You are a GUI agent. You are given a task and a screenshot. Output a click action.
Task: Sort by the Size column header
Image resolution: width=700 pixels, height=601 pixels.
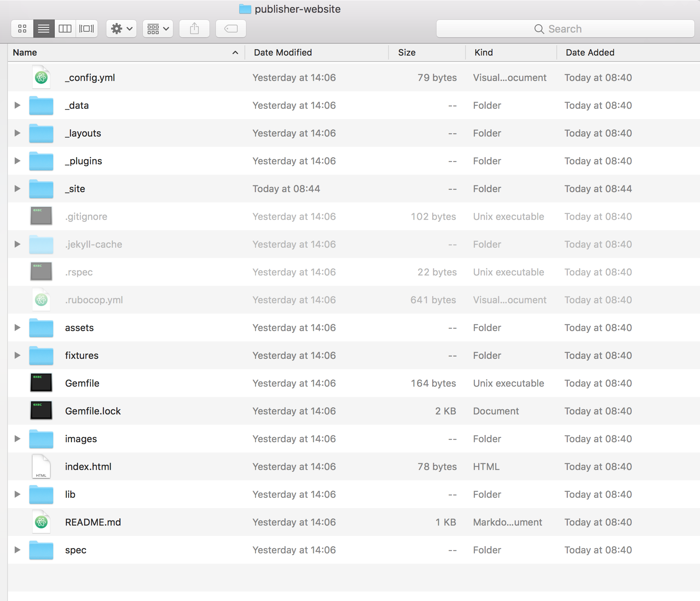point(427,52)
